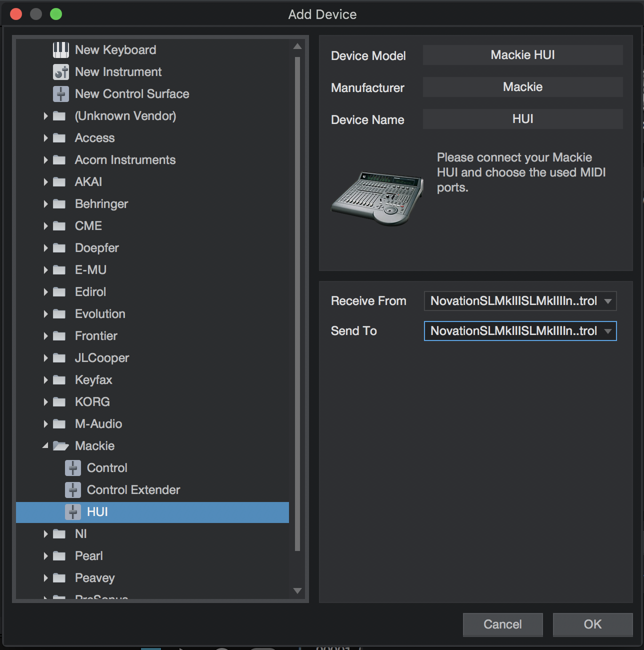
Task: Click the Cancel button
Action: click(x=502, y=624)
